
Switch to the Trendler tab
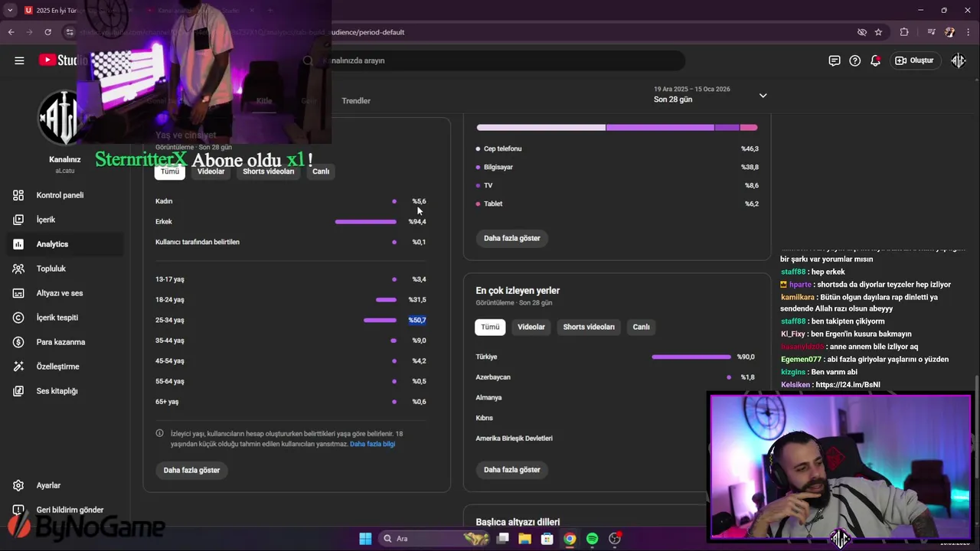tap(356, 101)
